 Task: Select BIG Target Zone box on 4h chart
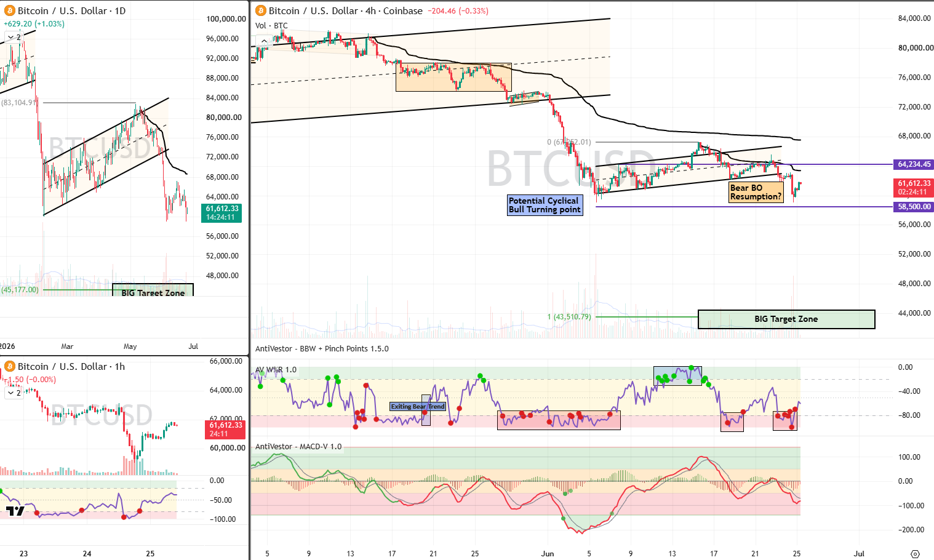tap(786, 319)
